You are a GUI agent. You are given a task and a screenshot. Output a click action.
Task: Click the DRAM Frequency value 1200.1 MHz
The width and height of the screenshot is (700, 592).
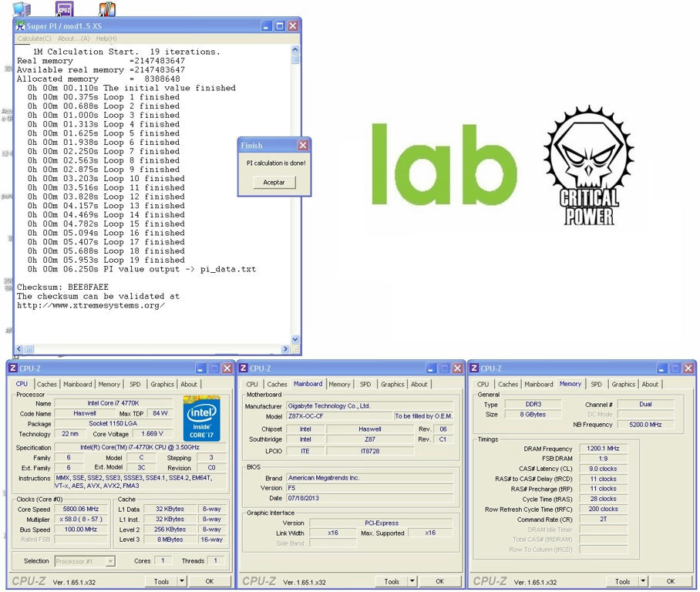click(x=603, y=449)
